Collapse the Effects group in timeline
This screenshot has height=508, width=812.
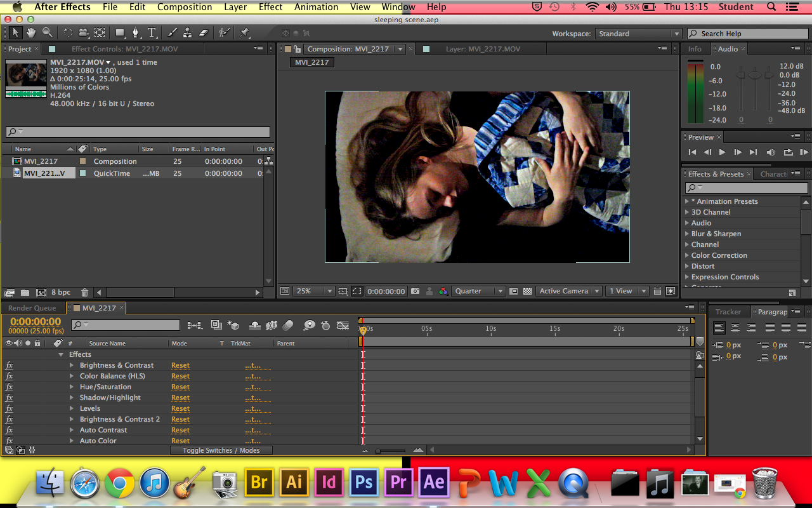tap(61, 354)
